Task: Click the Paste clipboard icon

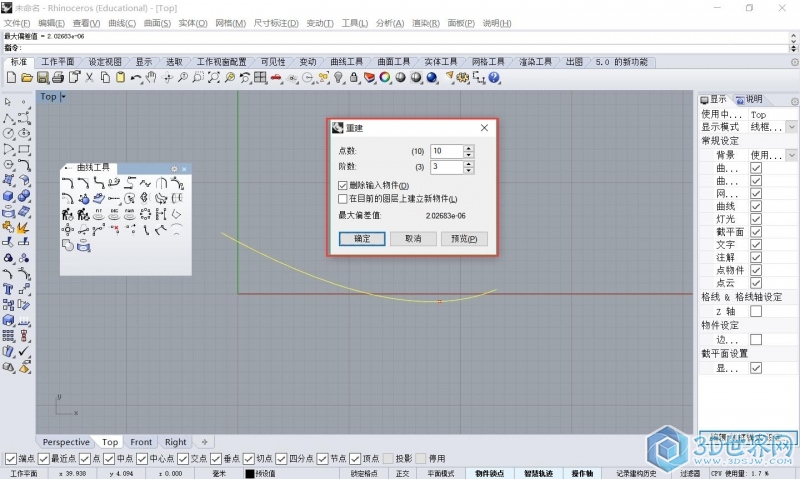Action: [120, 78]
